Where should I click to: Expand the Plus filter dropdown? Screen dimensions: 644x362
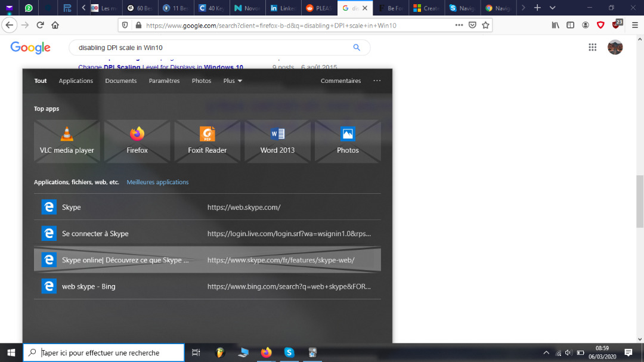point(233,81)
